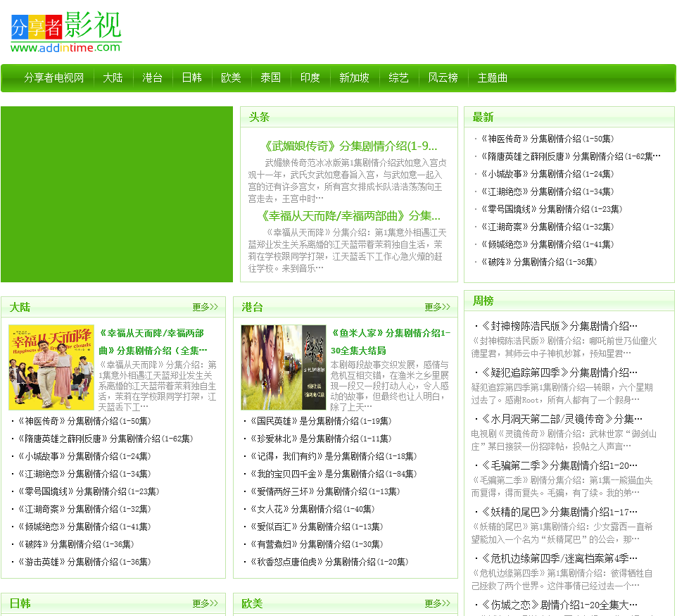Open 港台 featured title 《鱼米人家》分集剧情介绍
This screenshot has width=677, height=616.
tap(391, 341)
